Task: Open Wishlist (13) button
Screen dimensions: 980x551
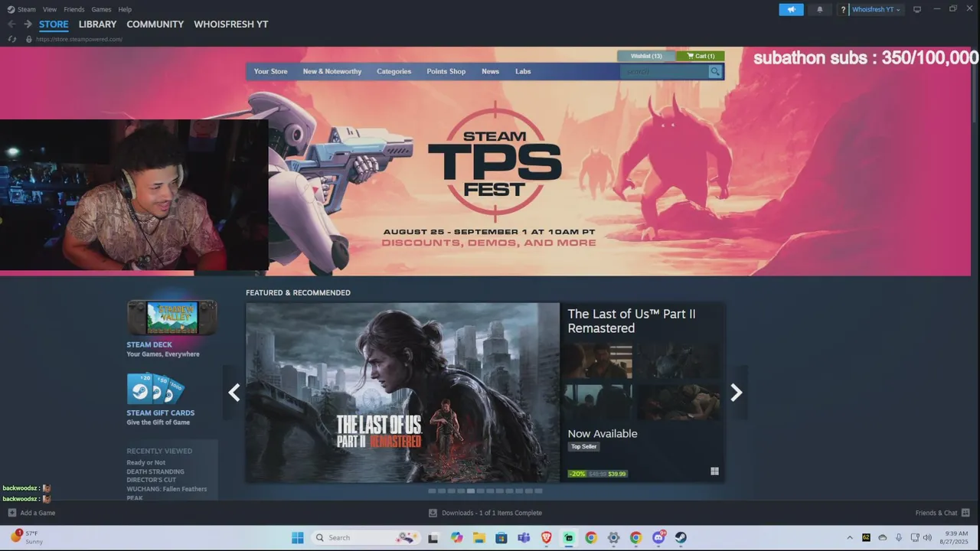Action: coord(646,56)
